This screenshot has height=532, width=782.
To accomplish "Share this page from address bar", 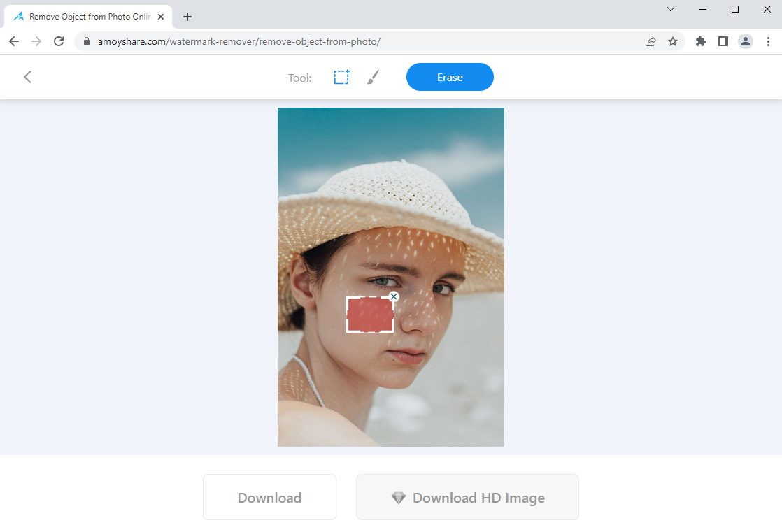I will tap(651, 41).
